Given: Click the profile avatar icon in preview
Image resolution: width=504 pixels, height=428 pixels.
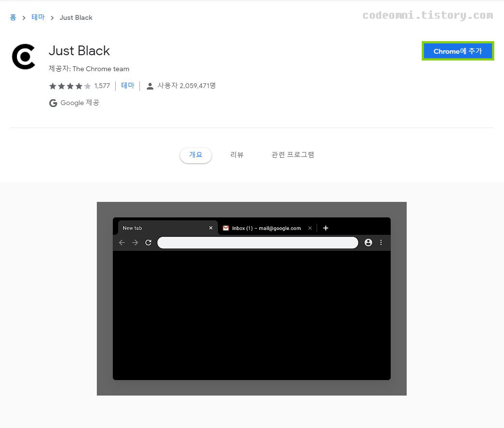Looking at the screenshot, I should [368, 243].
